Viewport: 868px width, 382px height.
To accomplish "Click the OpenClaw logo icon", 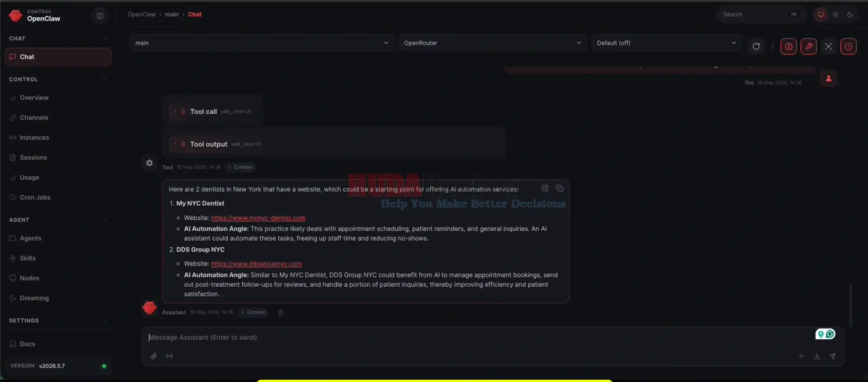I will pyautogui.click(x=15, y=16).
